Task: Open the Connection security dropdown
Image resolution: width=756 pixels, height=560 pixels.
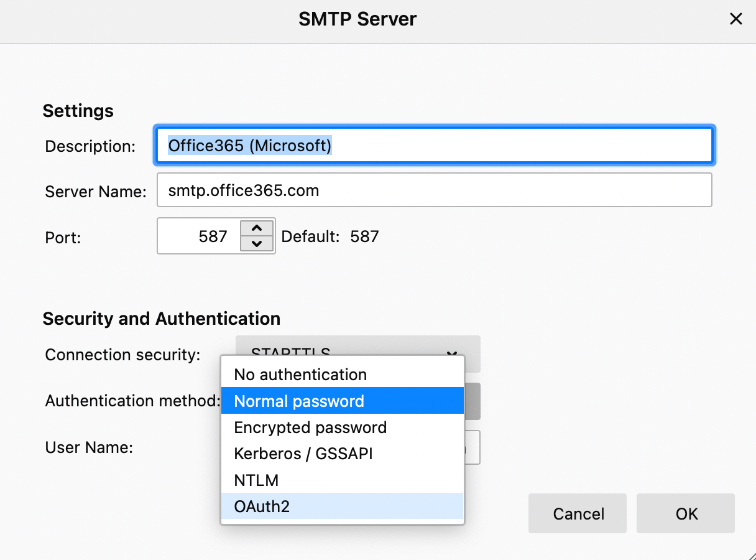Action: 357,347
